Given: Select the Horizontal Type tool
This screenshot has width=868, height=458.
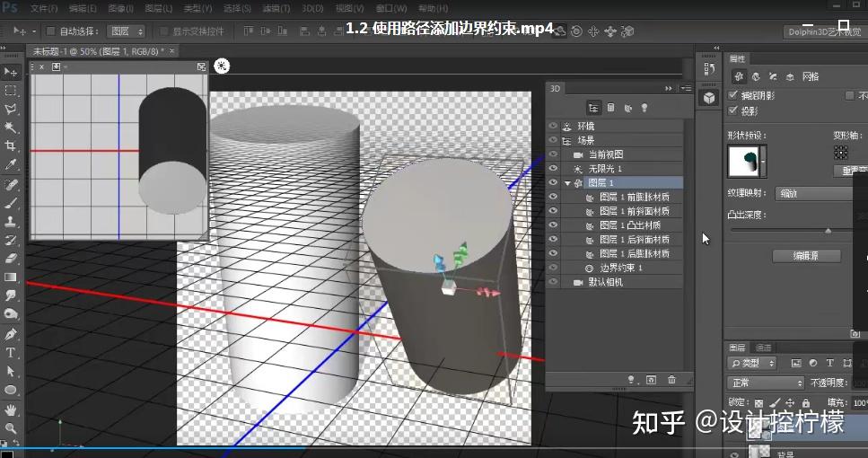Looking at the screenshot, I should (x=11, y=353).
